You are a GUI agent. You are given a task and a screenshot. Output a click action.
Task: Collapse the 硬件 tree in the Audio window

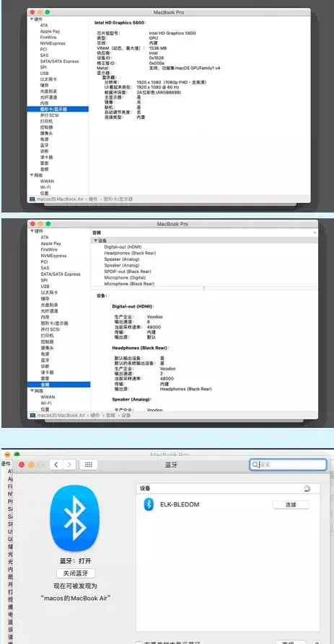(31, 231)
